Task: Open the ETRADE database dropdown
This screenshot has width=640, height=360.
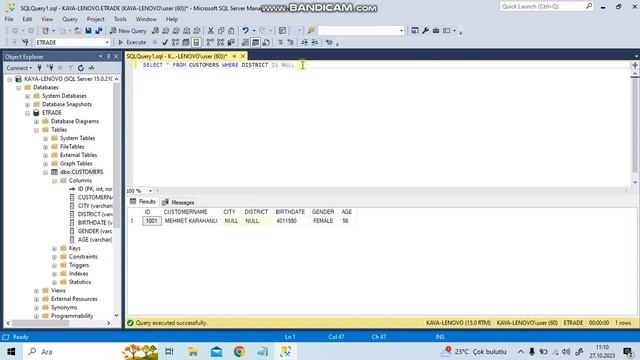Action: tap(107, 42)
